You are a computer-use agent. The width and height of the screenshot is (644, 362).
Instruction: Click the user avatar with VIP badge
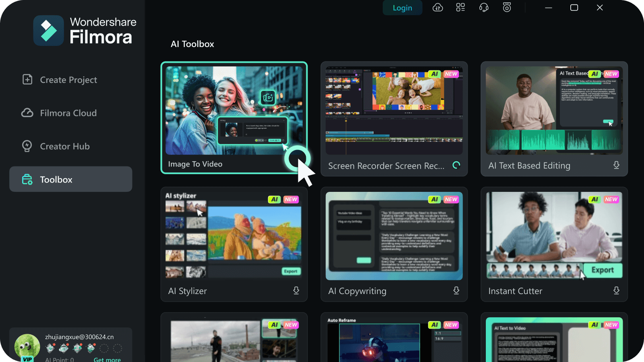pos(27,348)
